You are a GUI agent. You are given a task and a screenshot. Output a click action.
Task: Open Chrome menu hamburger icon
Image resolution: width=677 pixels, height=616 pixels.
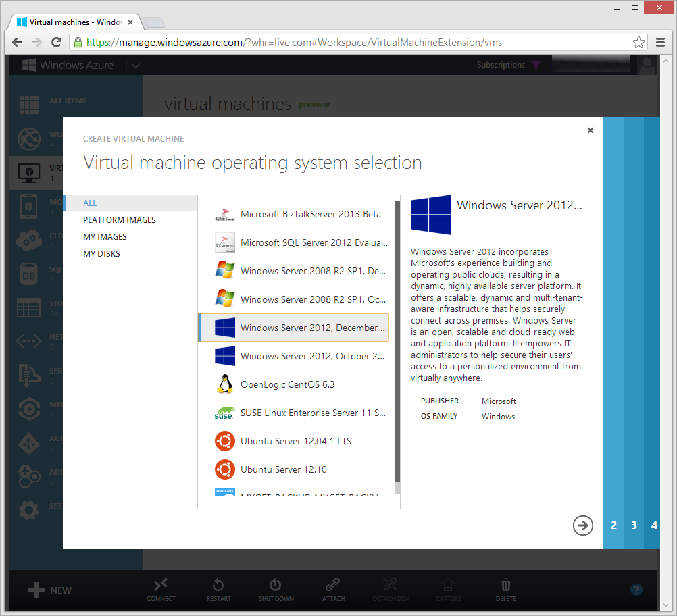[x=660, y=43]
